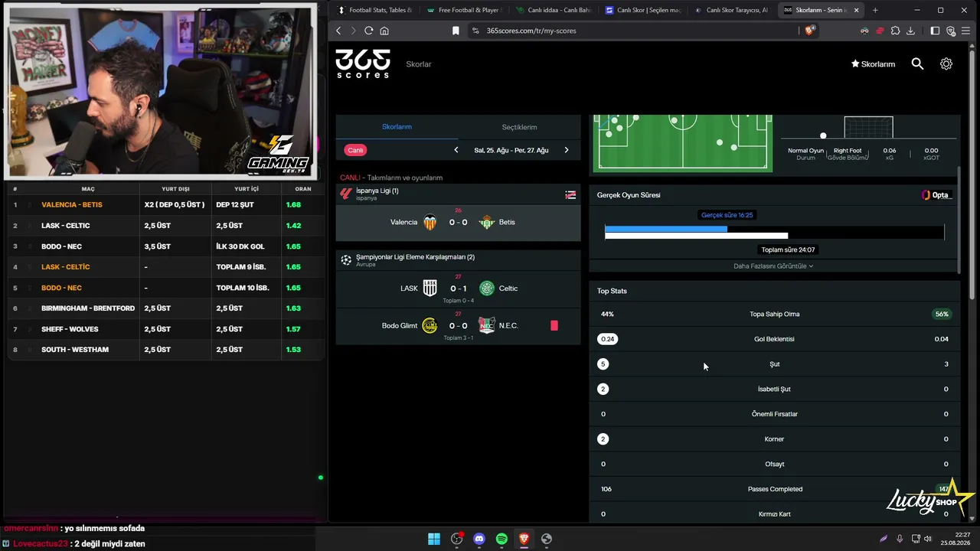The image size is (980, 551).
Task: Close the Skorlarım browser tab
Action: (857, 10)
